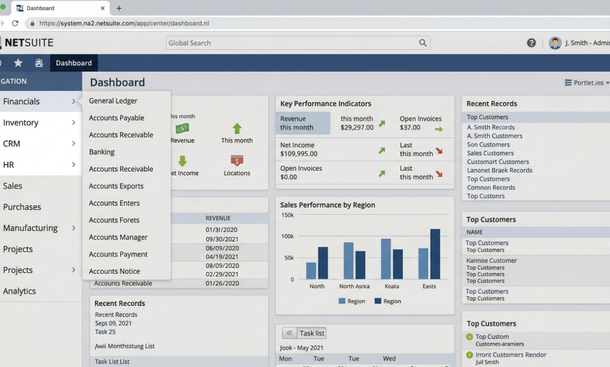Click the NetSuite logo
This screenshot has height=367, width=610.
(x=27, y=43)
